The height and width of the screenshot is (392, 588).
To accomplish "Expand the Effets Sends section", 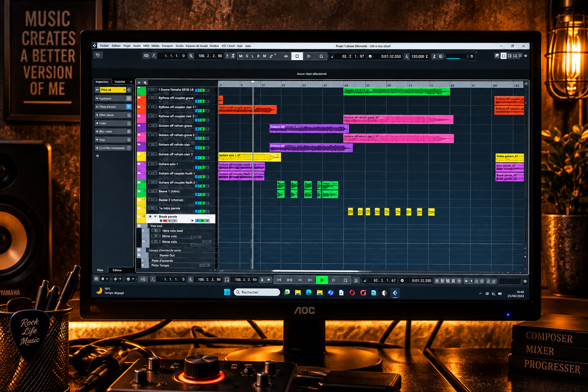I will click(x=113, y=115).
